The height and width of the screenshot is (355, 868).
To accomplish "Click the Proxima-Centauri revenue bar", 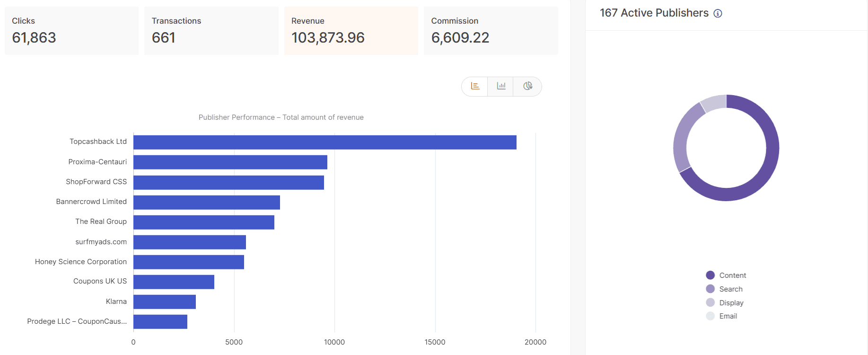I will tap(230, 162).
